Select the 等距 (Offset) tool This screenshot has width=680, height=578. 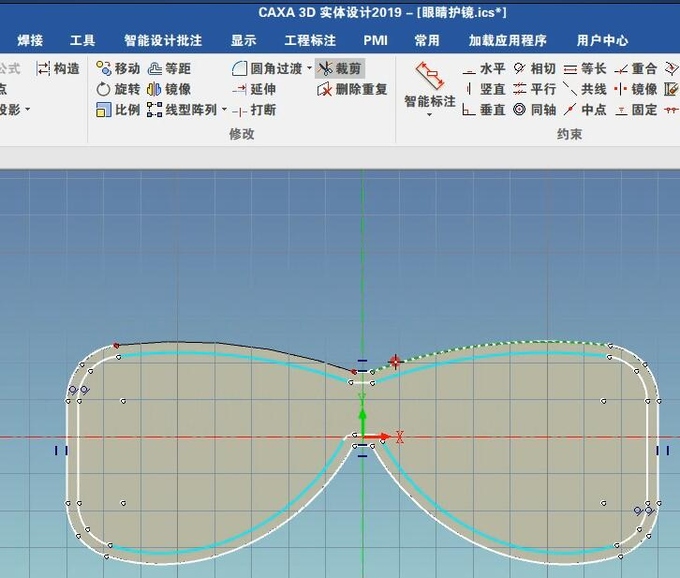click(169, 69)
